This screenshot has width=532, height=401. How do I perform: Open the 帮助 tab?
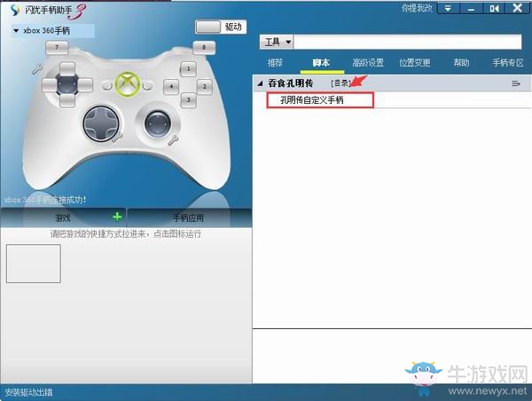(461, 63)
